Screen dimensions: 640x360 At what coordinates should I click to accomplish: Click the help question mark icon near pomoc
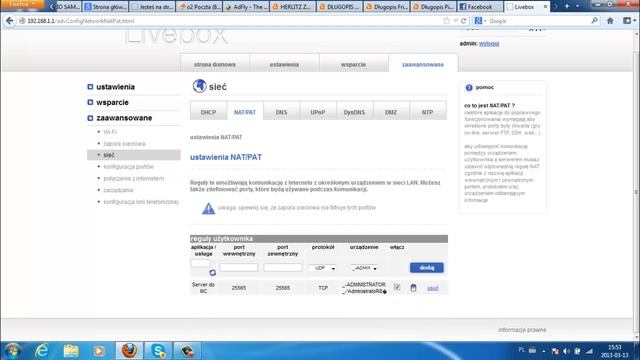click(x=469, y=87)
